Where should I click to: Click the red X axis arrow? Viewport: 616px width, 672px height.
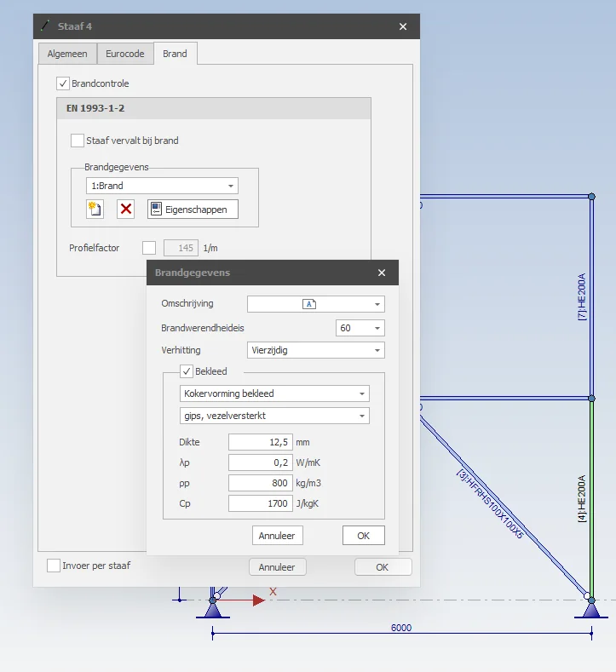tap(258, 600)
